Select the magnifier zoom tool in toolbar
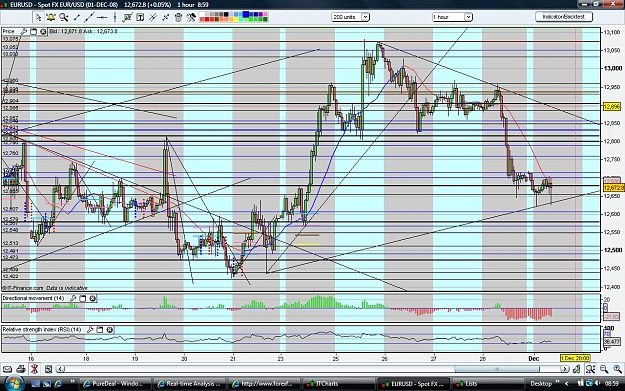The image size is (625, 391). (x=63, y=17)
